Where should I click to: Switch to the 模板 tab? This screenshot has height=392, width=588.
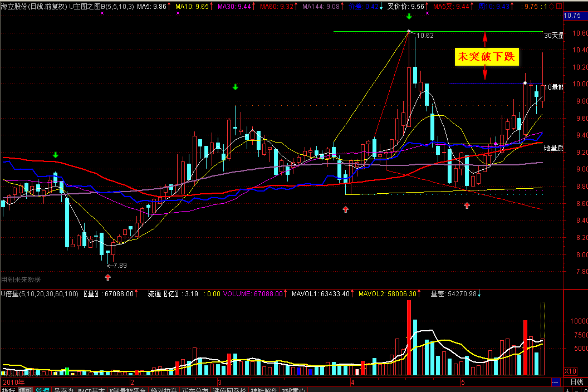click(x=25, y=390)
